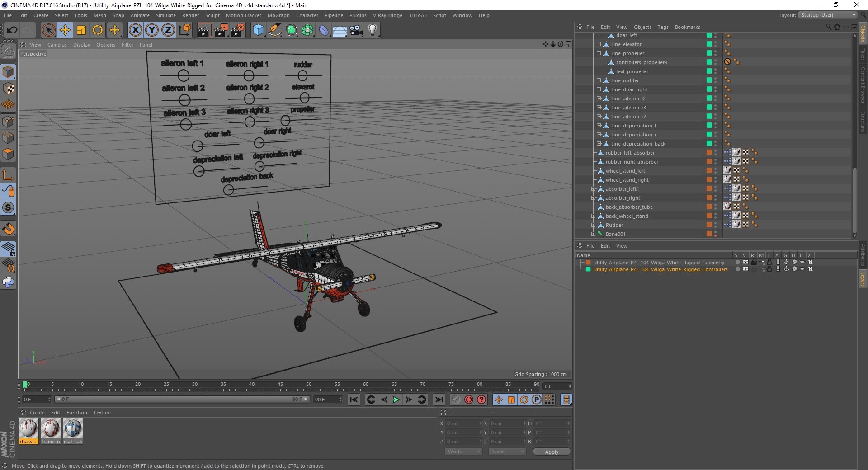Image resolution: width=868 pixels, height=470 pixels.
Task: Click the frame 45 mark on timeline
Action: click(x=280, y=384)
